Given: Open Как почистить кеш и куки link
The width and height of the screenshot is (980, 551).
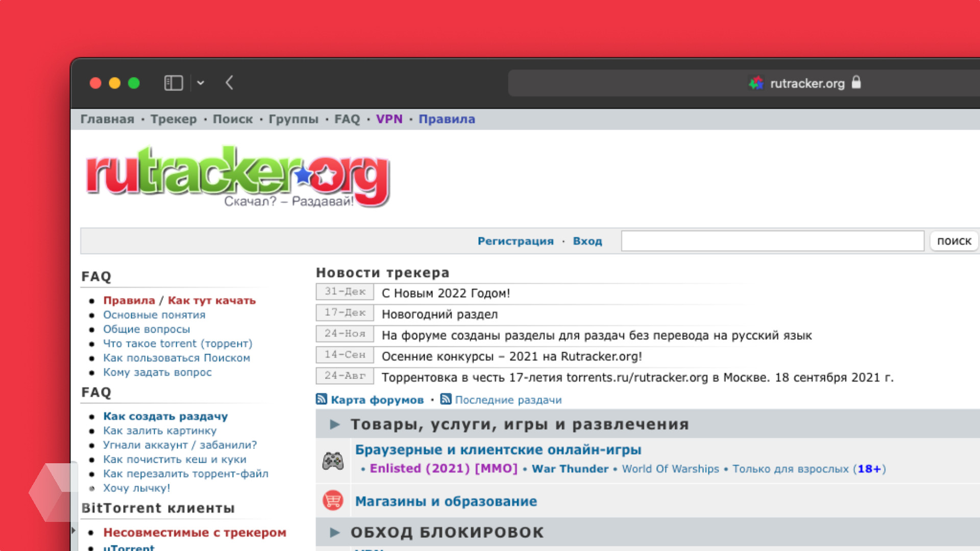Looking at the screenshot, I should (x=175, y=459).
